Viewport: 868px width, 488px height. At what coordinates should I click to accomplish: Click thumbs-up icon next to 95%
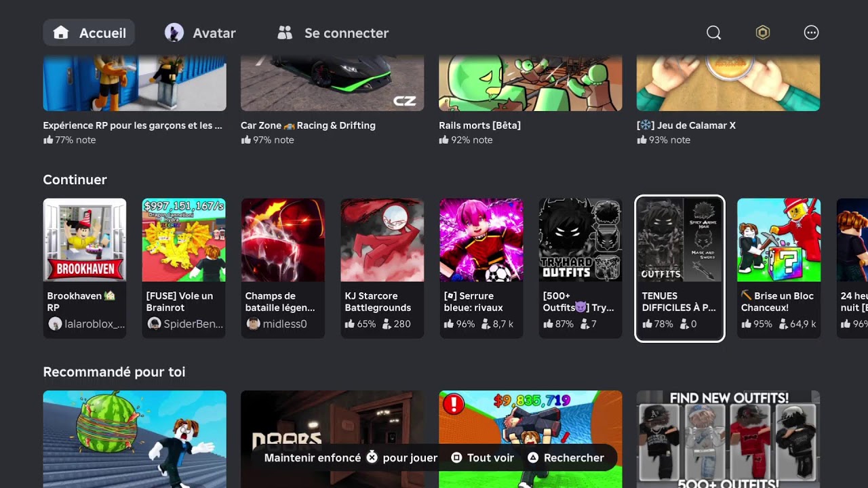746,324
